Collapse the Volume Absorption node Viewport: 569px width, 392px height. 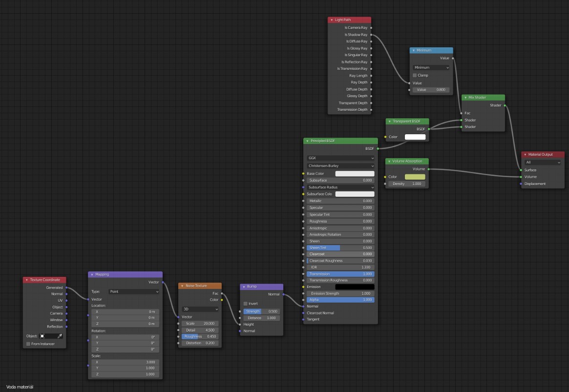coord(389,162)
